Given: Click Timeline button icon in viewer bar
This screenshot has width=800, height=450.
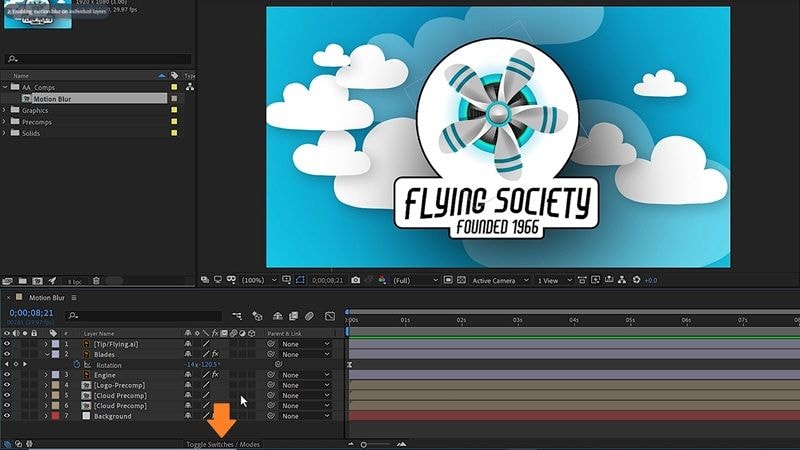Looking at the screenshot, I should (609, 280).
